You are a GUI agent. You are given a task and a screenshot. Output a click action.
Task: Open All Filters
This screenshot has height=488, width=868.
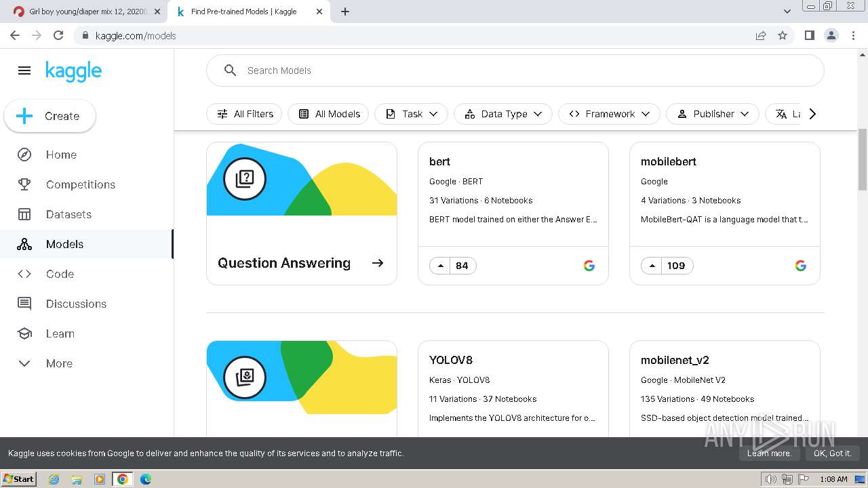pos(244,114)
